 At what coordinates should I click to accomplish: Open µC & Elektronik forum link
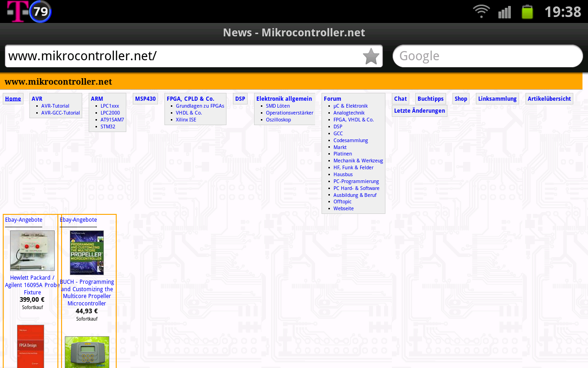coord(351,106)
